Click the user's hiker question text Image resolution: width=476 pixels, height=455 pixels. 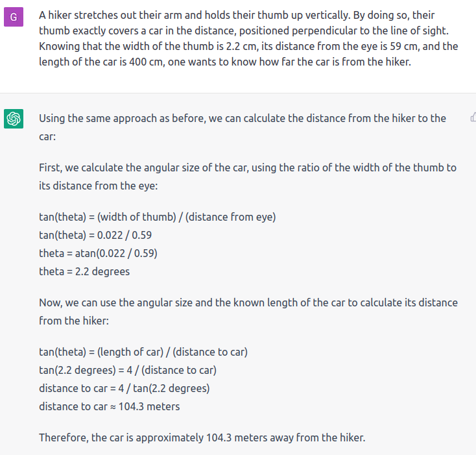pos(248,38)
